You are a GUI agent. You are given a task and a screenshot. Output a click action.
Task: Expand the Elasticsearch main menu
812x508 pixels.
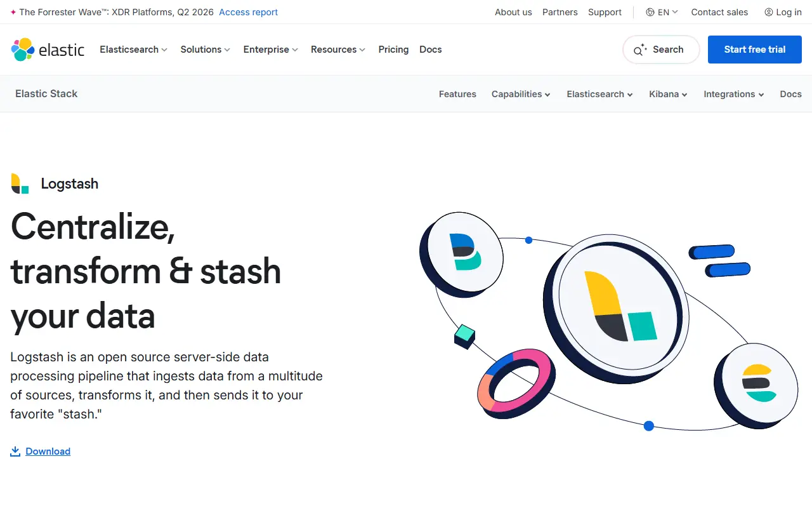pos(133,50)
